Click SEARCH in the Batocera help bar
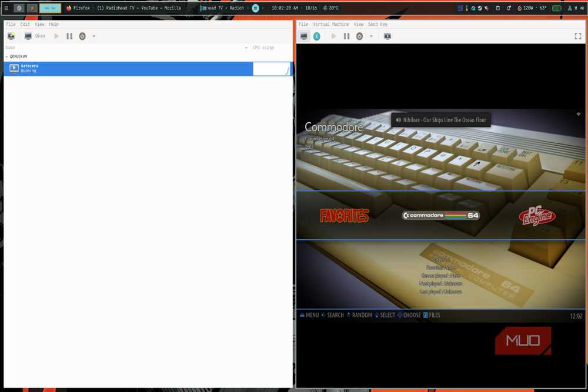 (x=332, y=315)
